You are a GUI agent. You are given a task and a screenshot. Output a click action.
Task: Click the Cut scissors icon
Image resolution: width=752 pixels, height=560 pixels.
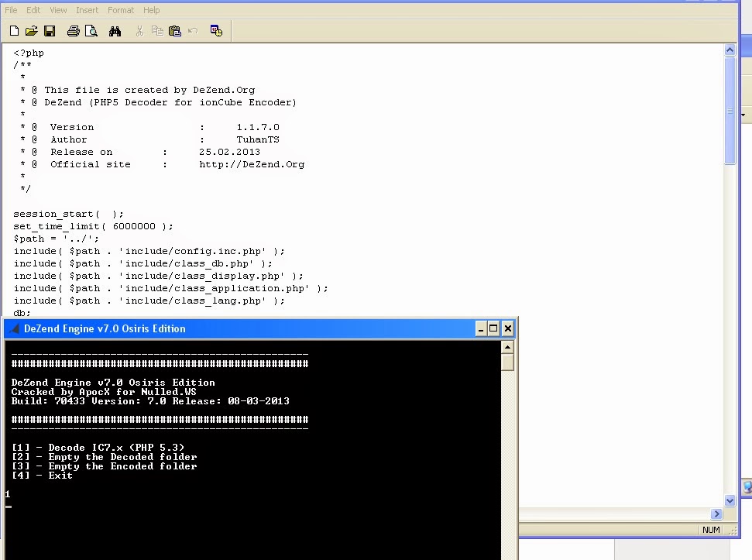click(139, 31)
